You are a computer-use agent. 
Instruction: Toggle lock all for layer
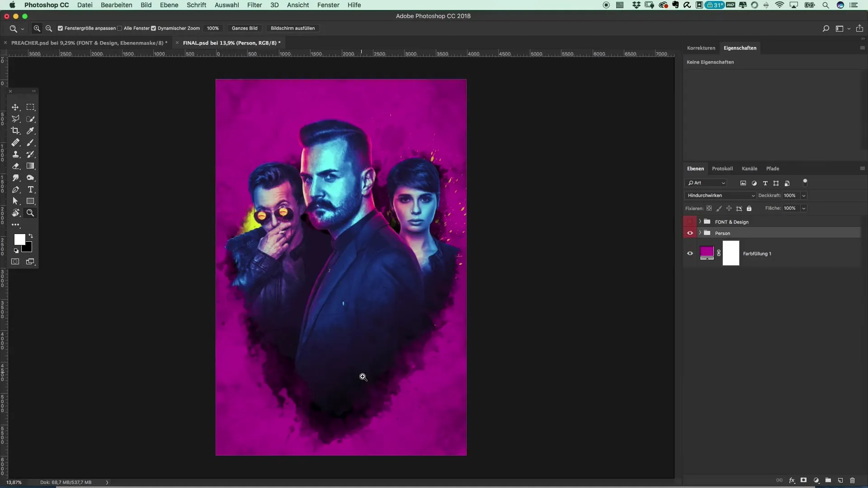pos(749,208)
